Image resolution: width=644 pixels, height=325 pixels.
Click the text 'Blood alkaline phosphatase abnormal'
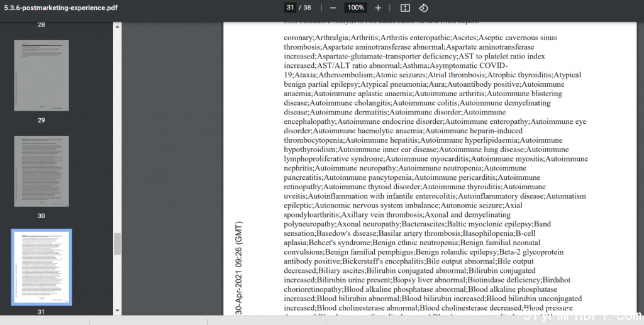[404, 289]
